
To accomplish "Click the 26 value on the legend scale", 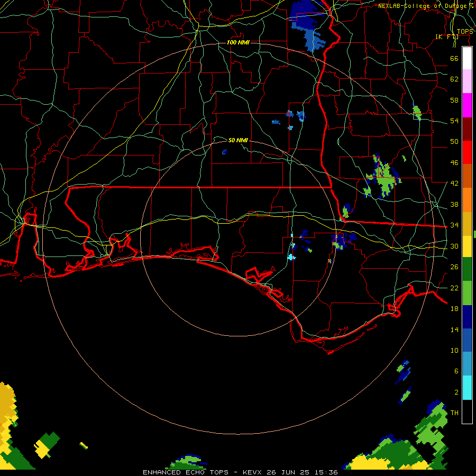I will tap(454, 267).
